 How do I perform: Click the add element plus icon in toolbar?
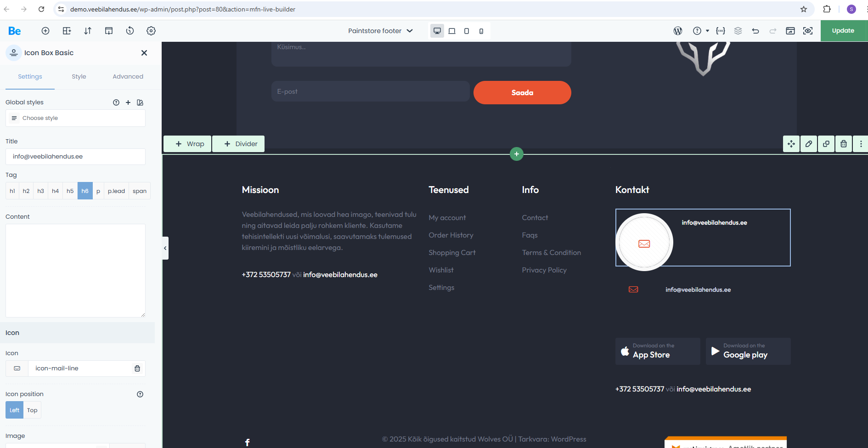pos(45,31)
